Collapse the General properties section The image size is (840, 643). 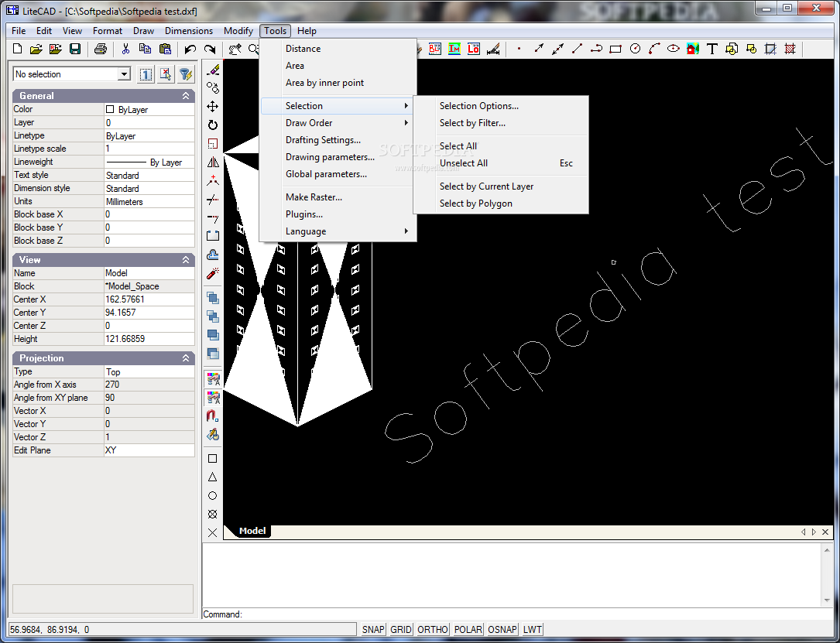point(186,96)
